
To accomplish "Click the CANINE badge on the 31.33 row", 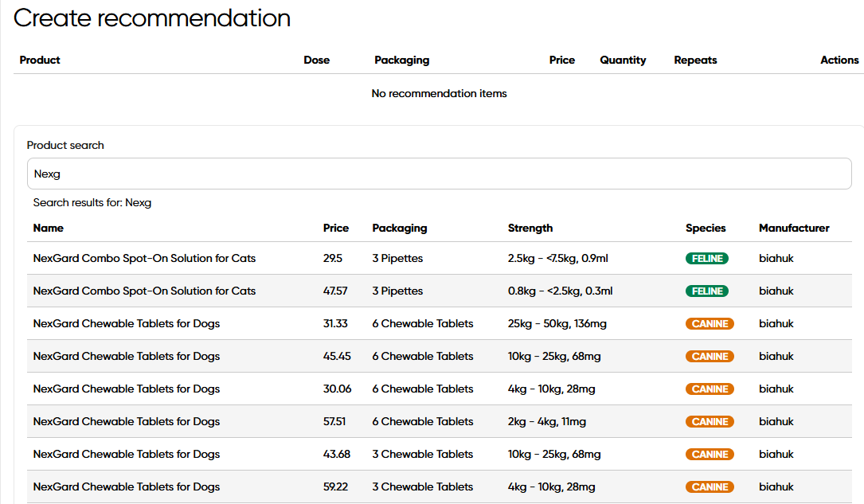I will pyautogui.click(x=710, y=324).
